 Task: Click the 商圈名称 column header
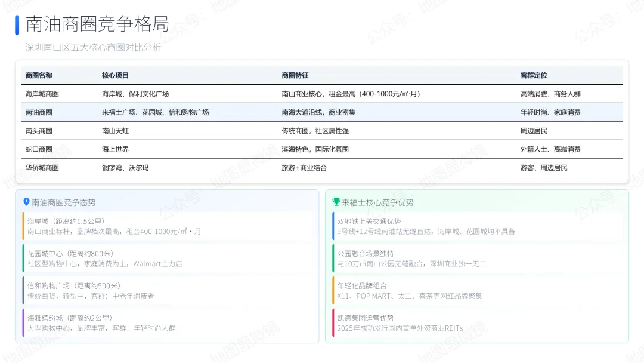pyautogui.click(x=39, y=75)
